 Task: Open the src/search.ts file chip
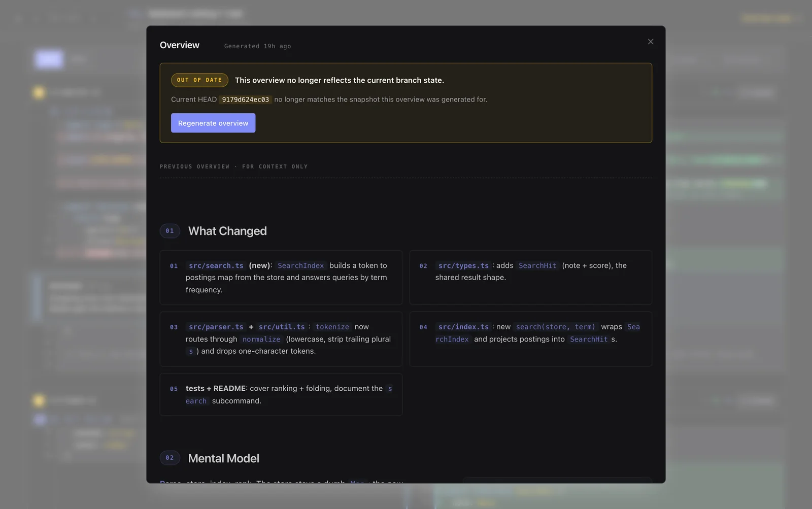click(x=216, y=265)
